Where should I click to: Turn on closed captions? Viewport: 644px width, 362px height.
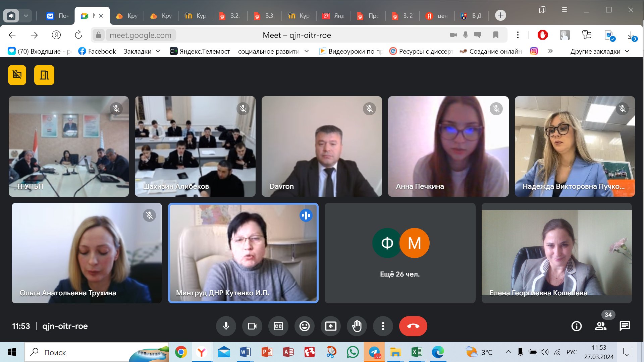[x=278, y=326]
